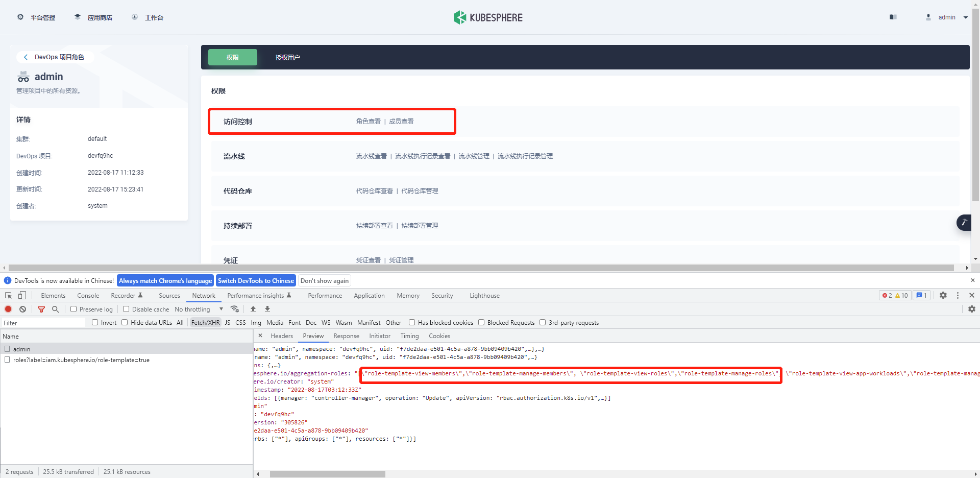Open the 角色查看 permission link
Image resolution: width=980 pixels, height=478 pixels.
[x=368, y=121]
